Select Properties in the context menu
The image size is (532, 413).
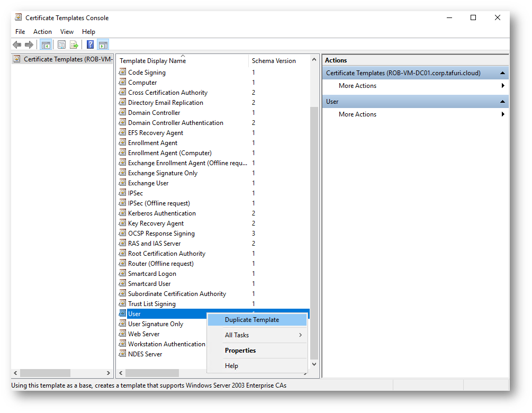click(240, 351)
